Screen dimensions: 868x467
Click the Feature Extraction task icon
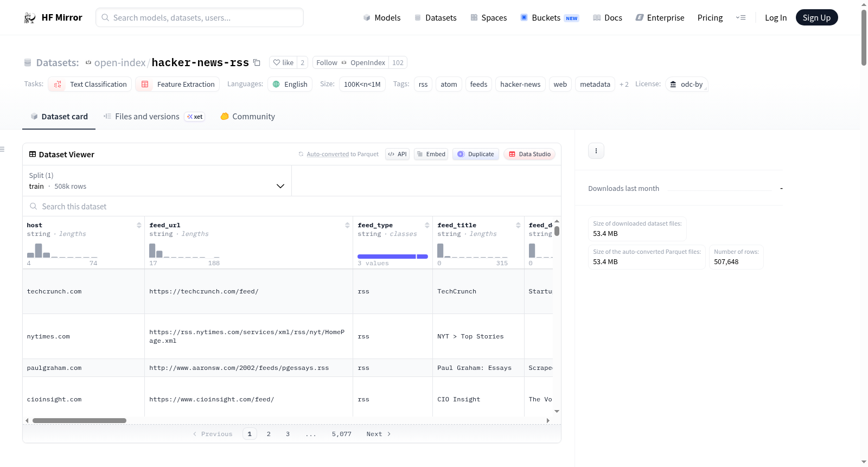(x=145, y=85)
